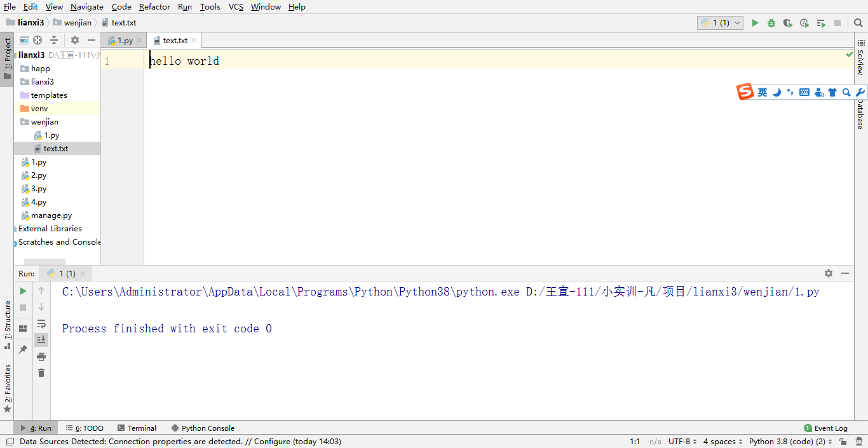Select the wenjian folder
868x448 pixels.
coord(44,122)
